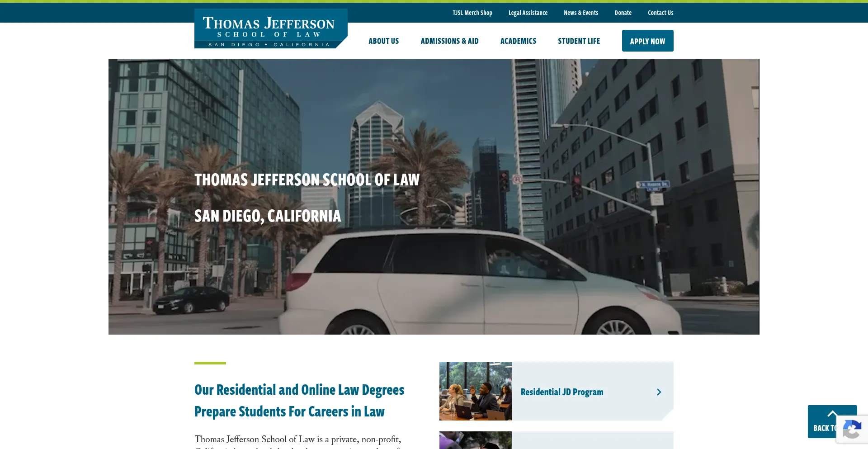Click the Our Residential and Online Law Degrees heading
This screenshot has height=449, width=868.
pos(299,401)
